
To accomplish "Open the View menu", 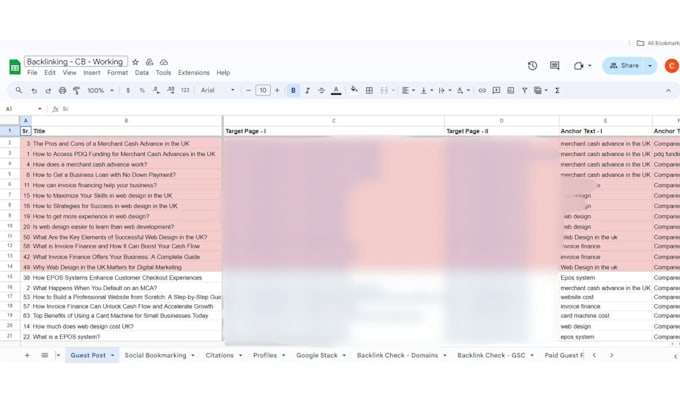I will (69, 73).
